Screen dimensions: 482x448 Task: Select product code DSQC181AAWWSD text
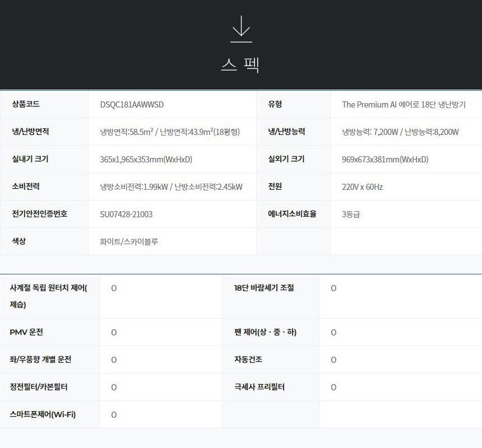coord(132,105)
